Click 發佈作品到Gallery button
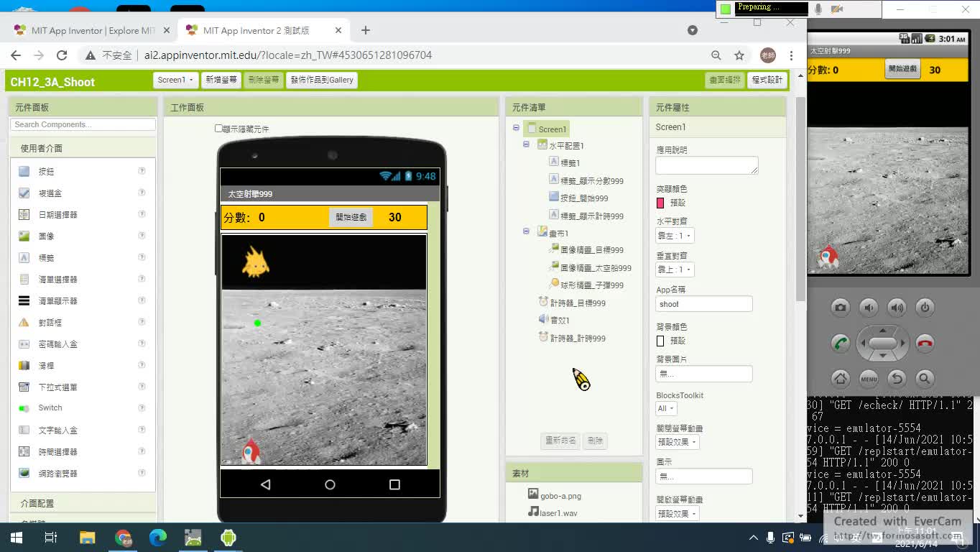The image size is (980, 552). tap(322, 80)
